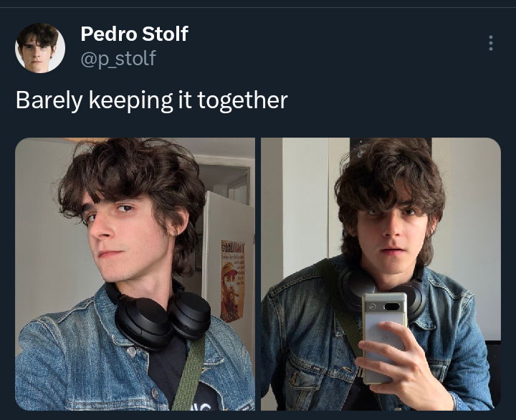Click the round profile avatar picture
This screenshot has height=420, width=516.
[x=40, y=49]
